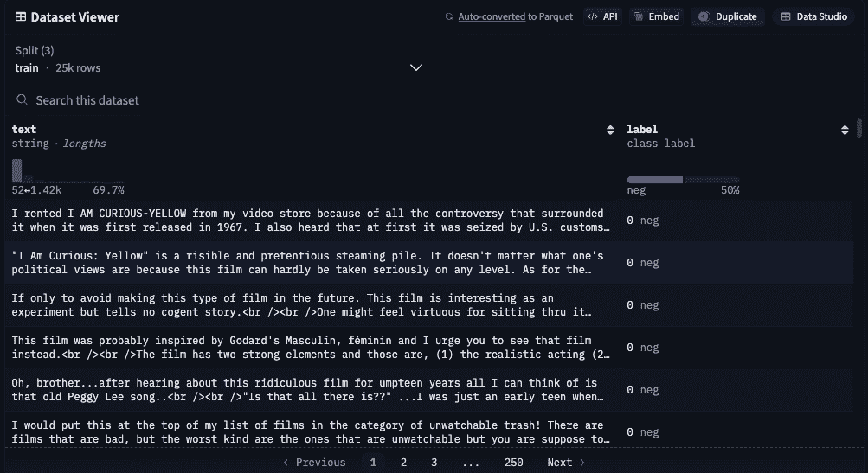Click the 52↔1.42k length range label
The width and height of the screenshot is (868, 473).
pyautogui.click(x=36, y=189)
